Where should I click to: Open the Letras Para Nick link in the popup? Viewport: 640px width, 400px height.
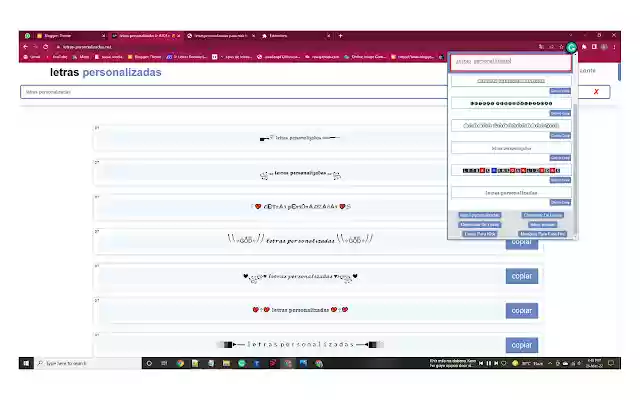pyautogui.click(x=480, y=234)
